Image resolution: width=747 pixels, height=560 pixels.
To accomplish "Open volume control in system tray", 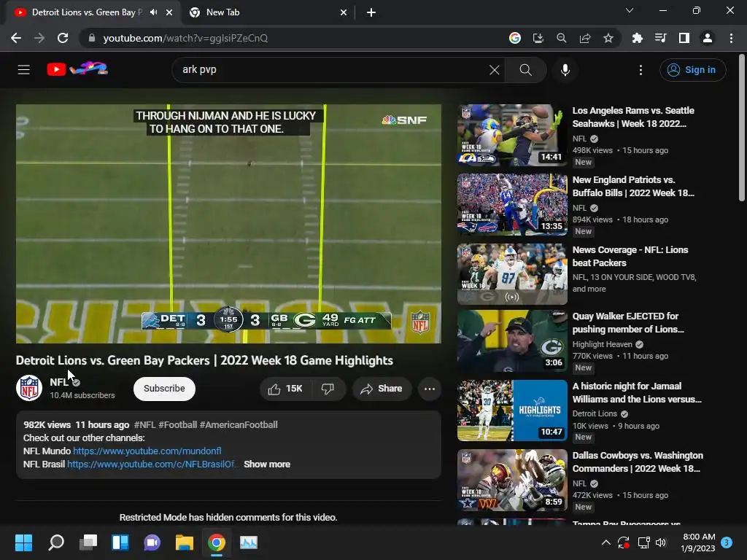I will [661, 542].
